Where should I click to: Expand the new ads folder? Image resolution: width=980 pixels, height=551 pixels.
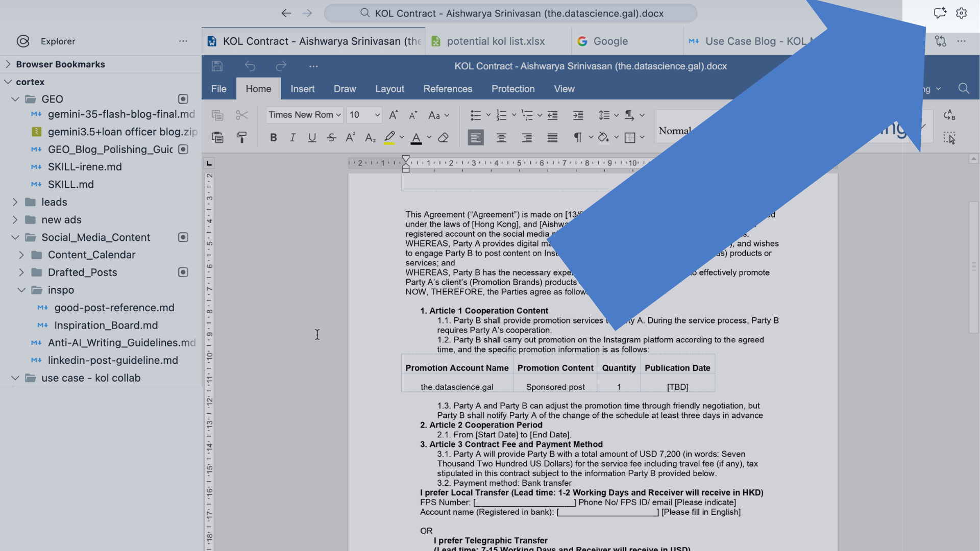(15, 220)
